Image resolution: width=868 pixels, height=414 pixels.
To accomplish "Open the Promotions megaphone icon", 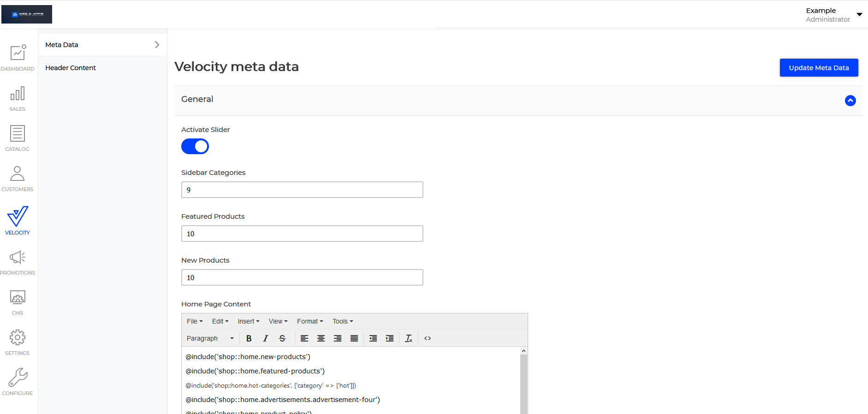I will (18, 257).
